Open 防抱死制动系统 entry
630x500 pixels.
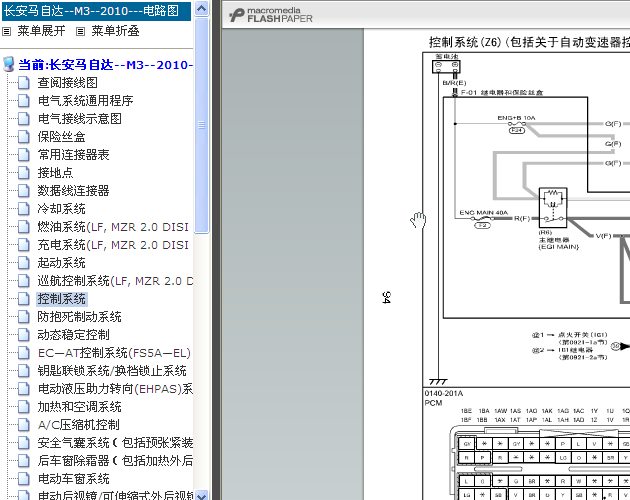pyautogui.click(x=80, y=317)
